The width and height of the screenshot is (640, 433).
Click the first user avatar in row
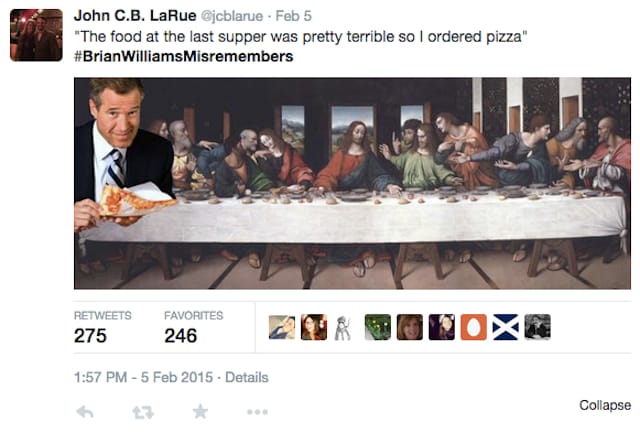(x=281, y=327)
